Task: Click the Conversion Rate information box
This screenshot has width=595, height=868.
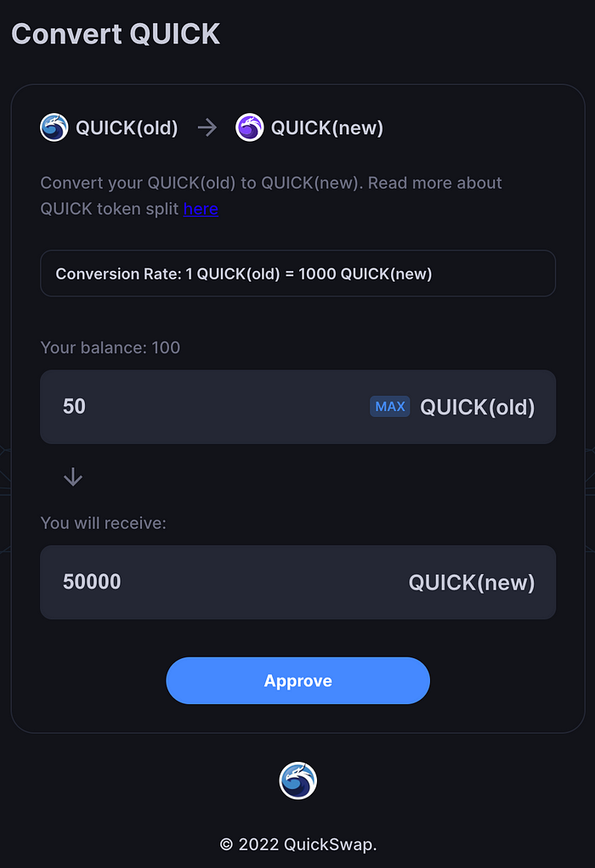Action: (297, 273)
